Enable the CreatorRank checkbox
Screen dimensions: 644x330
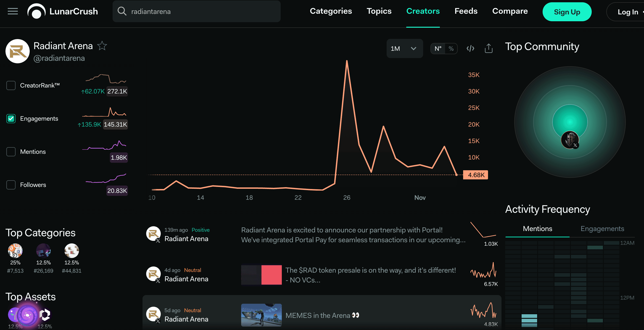(x=11, y=85)
